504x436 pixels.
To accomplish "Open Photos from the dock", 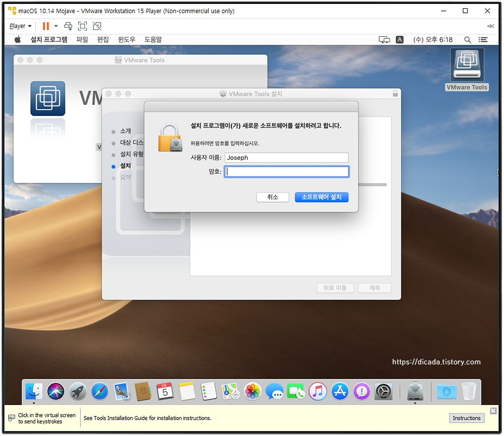I will pyautogui.click(x=252, y=391).
